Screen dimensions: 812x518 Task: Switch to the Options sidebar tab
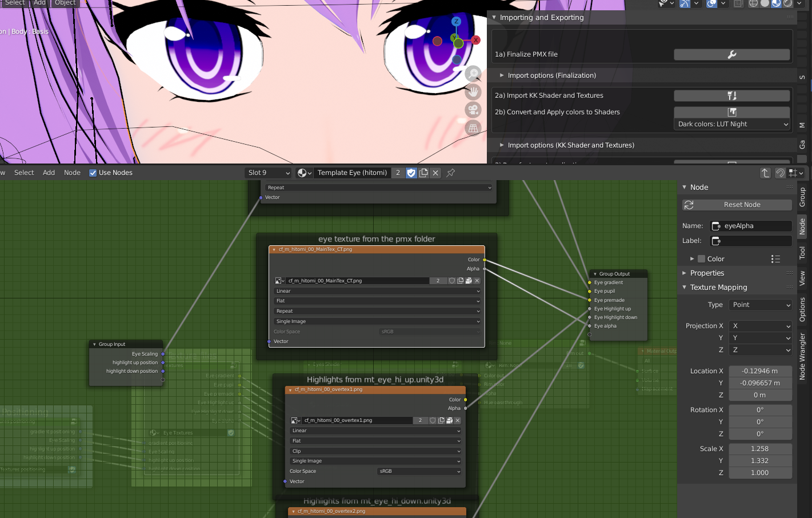click(802, 309)
